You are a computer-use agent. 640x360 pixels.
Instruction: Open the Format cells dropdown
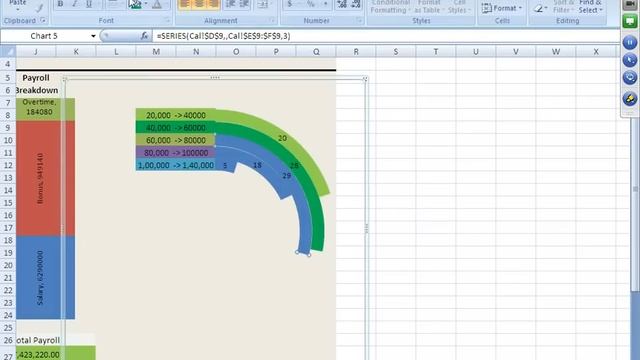click(502, 8)
